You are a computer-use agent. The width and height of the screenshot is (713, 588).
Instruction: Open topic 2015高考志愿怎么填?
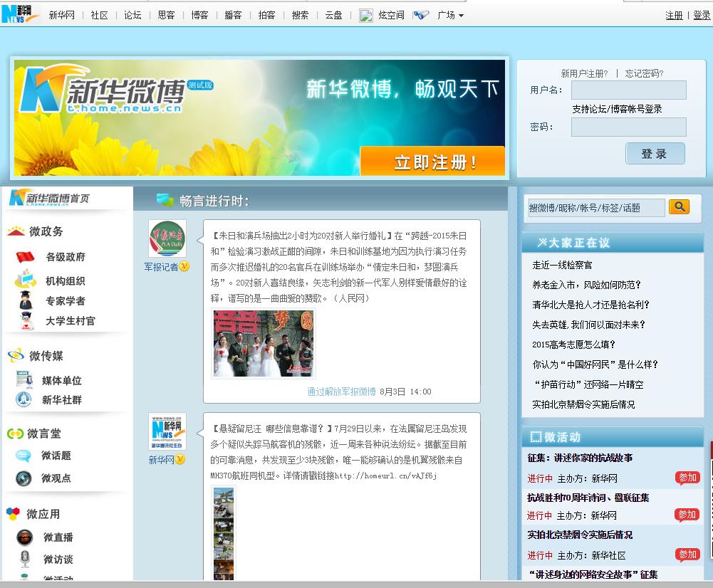tap(574, 345)
